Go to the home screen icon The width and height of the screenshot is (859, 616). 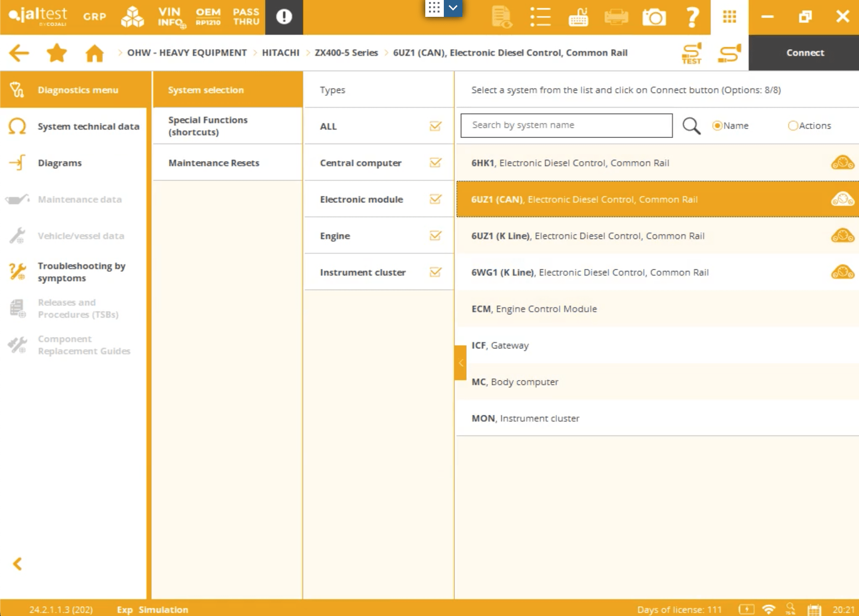click(x=94, y=53)
